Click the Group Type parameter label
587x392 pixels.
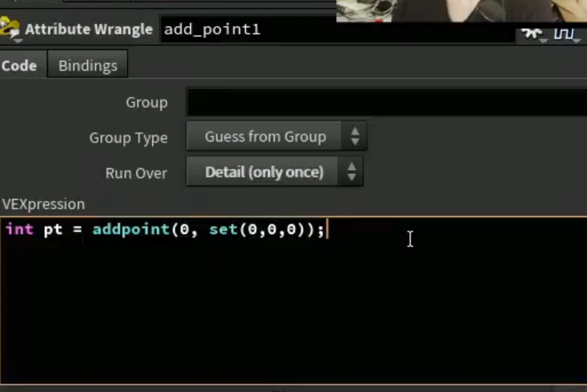coord(128,138)
